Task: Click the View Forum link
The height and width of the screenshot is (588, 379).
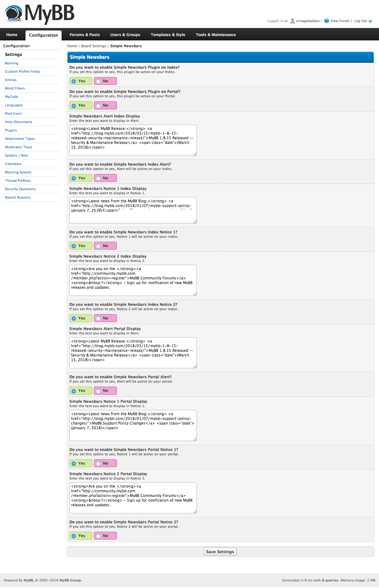Action: [x=340, y=21]
